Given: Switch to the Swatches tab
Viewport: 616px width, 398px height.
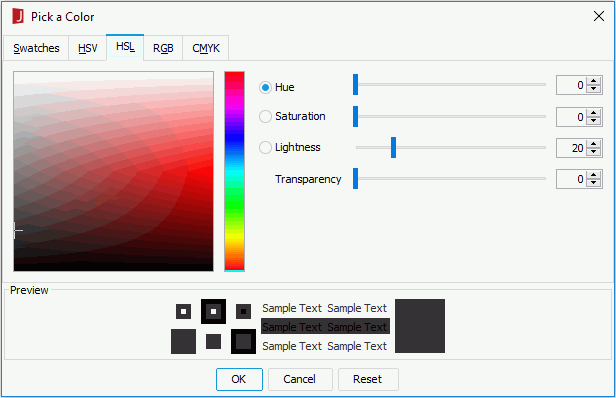Looking at the screenshot, I should click(36, 48).
